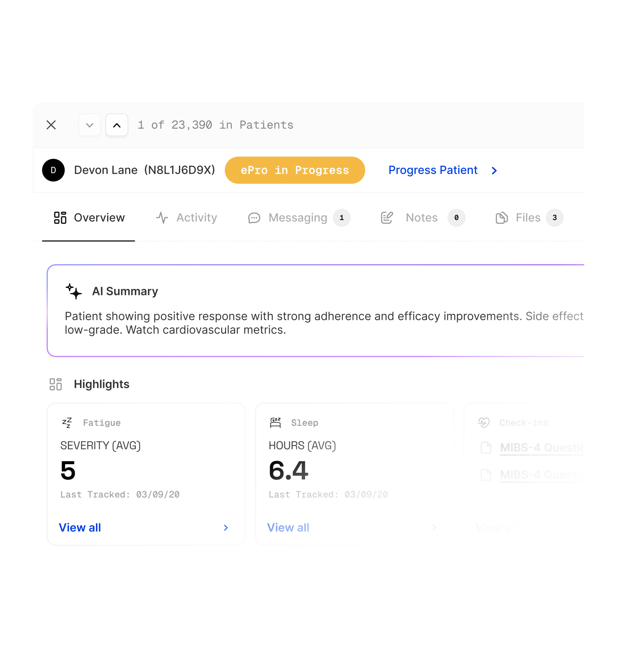
Task: Close the patient detail panel
Action: [x=51, y=125]
